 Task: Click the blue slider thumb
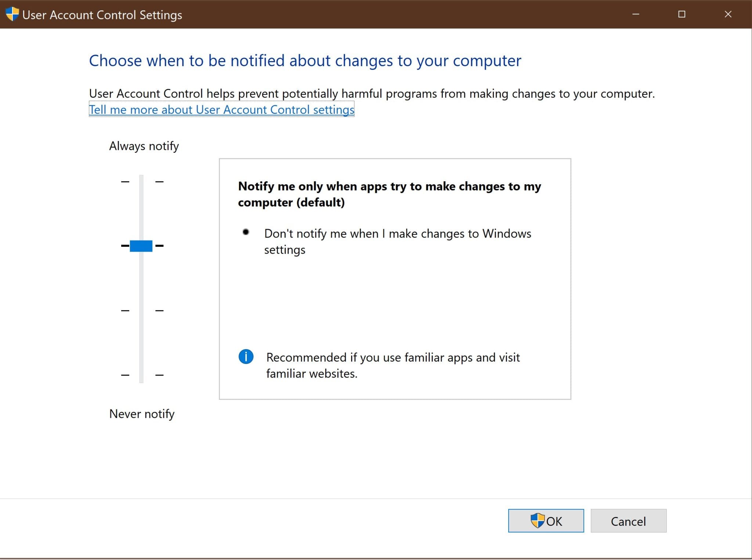click(x=141, y=246)
